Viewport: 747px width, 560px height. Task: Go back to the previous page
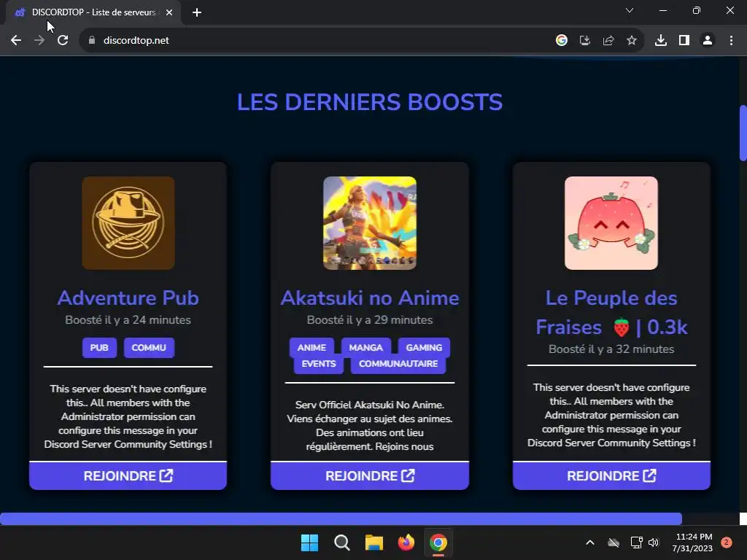coord(16,41)
